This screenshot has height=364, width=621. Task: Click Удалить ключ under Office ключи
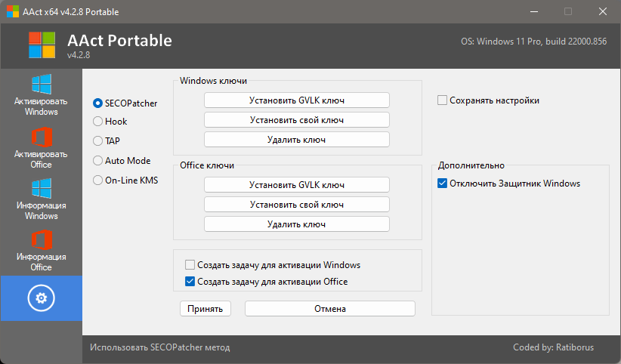pyautogui.click(x=297, y=224)
